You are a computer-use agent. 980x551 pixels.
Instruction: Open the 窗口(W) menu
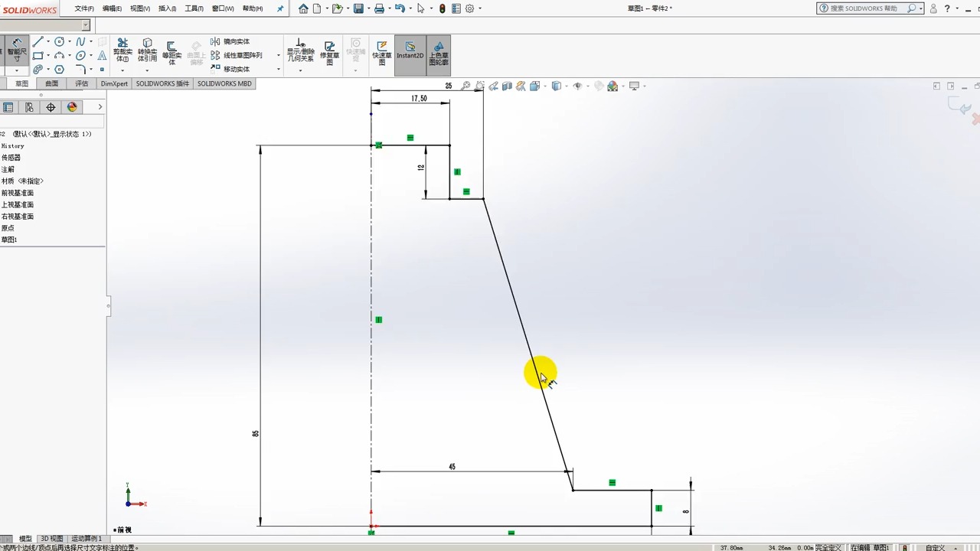pyautogui.click(x=223, y=8)
